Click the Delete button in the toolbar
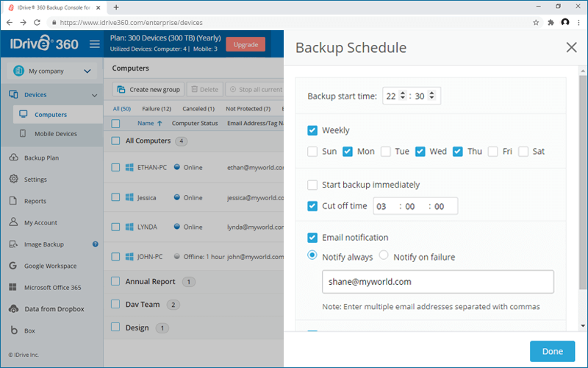The height and width of the screenshot is (368, 588). (x=205, y=89)
